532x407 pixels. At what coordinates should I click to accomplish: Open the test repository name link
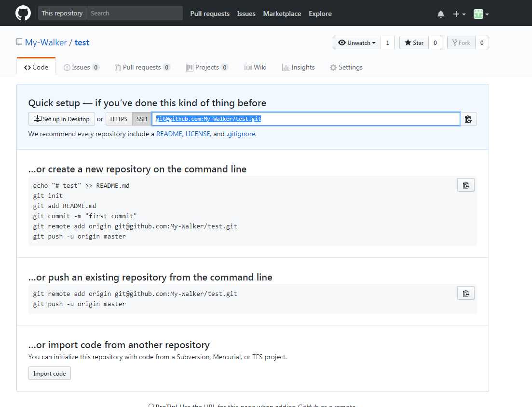click(82, 42)
